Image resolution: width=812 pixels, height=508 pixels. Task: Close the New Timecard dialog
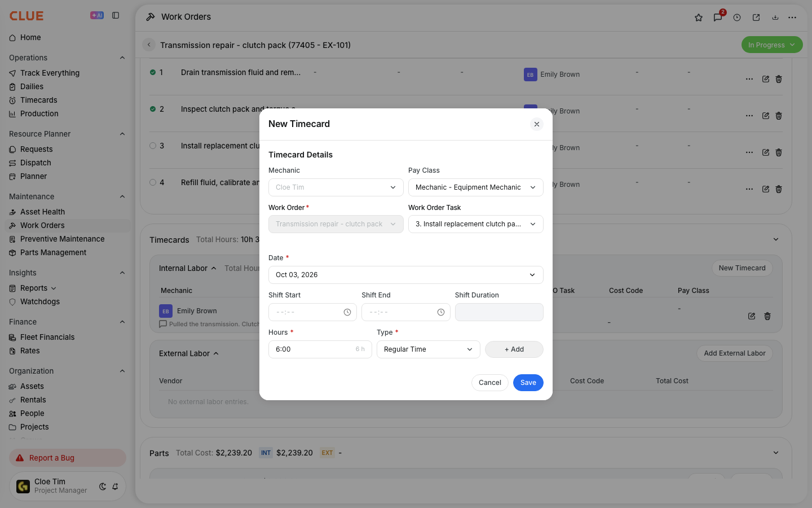pyautogui.click(x=537, y=124)
